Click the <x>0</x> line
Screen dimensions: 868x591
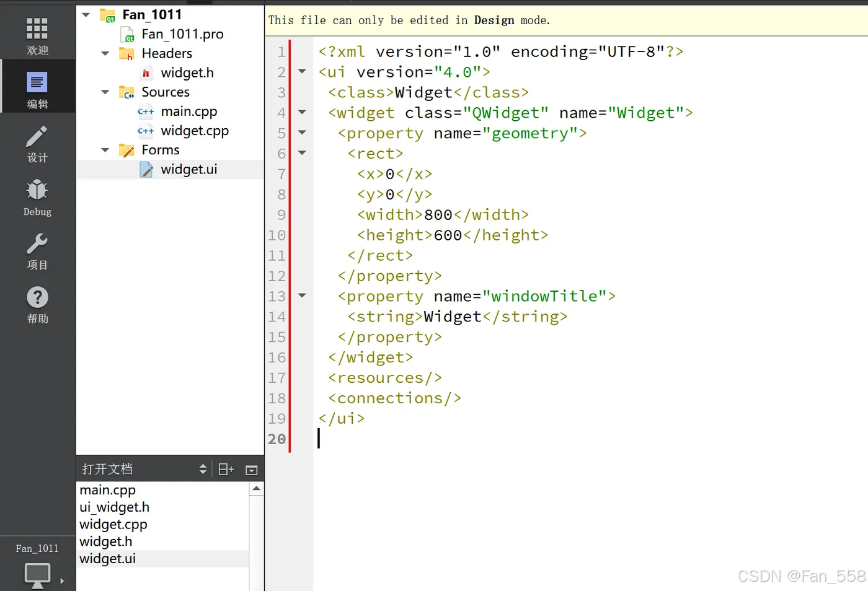394,174
